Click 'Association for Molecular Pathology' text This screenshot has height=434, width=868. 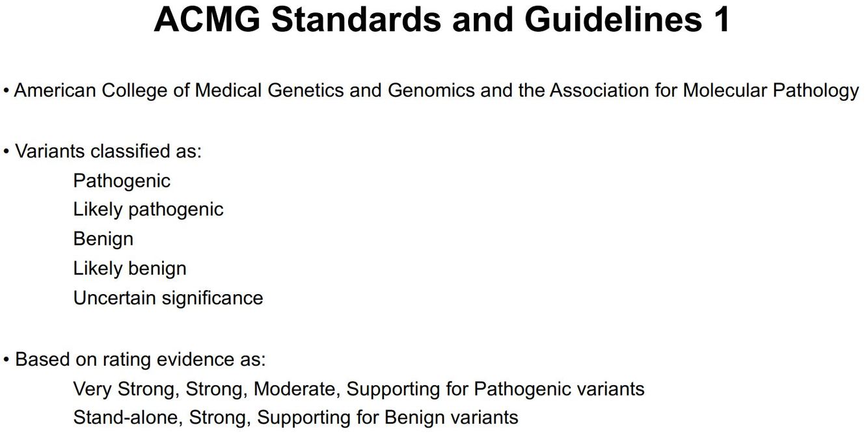click(x=704, y=90)
